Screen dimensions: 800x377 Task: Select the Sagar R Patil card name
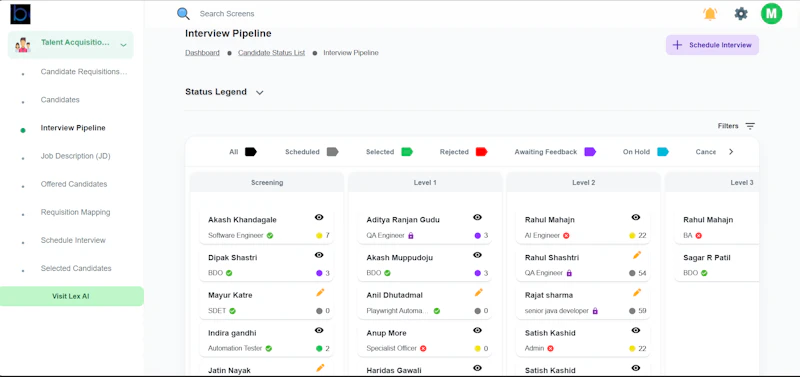[x=707, y=258]
